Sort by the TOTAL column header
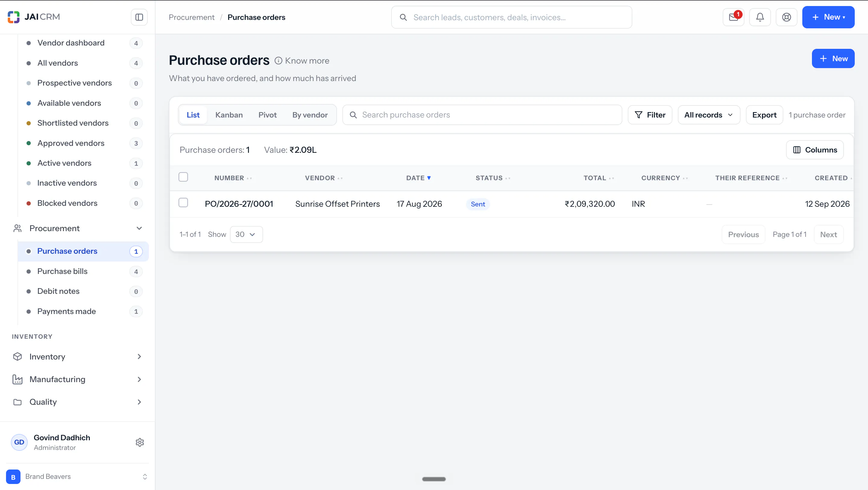Screen dimensions: 868x490 (599, 178)
